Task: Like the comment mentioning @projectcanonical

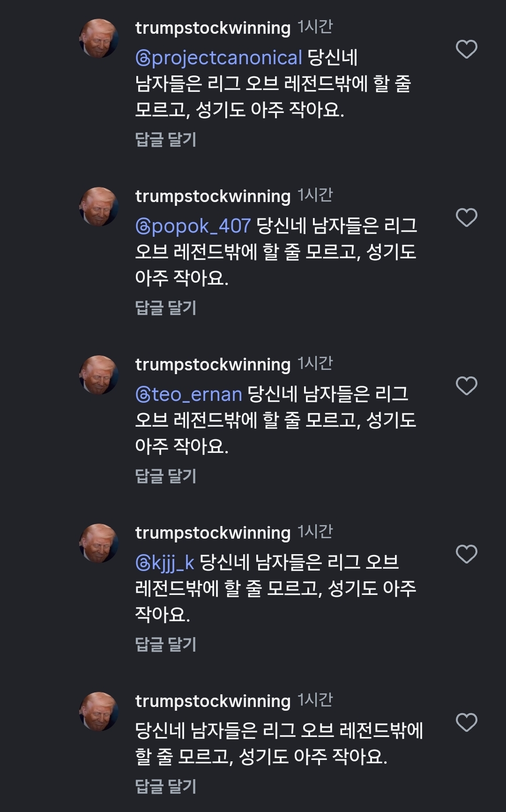Action: (466, 49)
